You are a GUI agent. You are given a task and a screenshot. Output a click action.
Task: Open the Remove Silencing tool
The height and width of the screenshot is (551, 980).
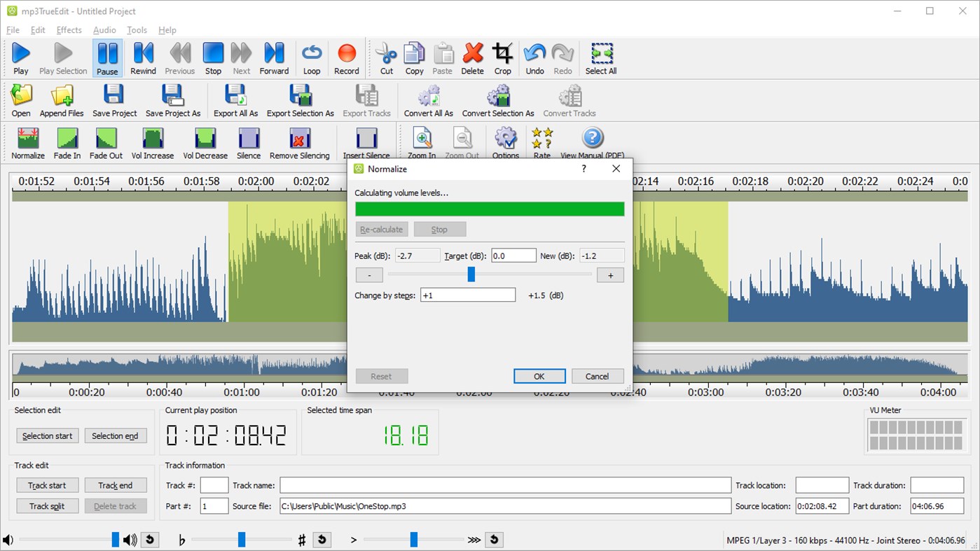tap(300, 142)
